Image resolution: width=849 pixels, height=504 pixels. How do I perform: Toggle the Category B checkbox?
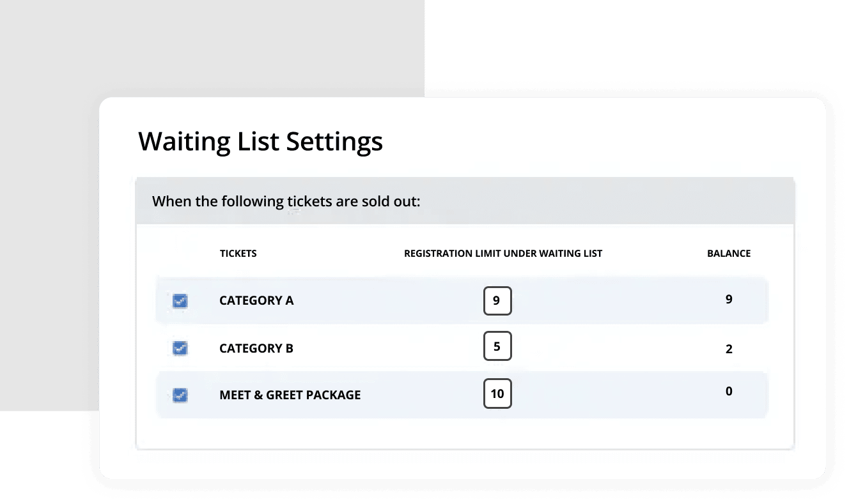[180, 348]
